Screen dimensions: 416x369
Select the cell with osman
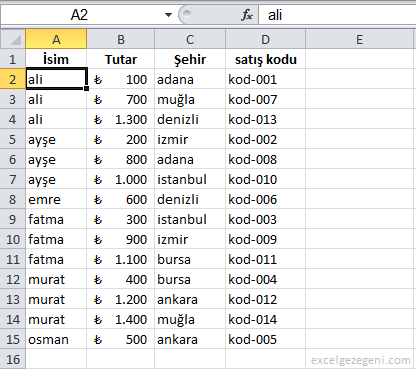click(56, 339)
